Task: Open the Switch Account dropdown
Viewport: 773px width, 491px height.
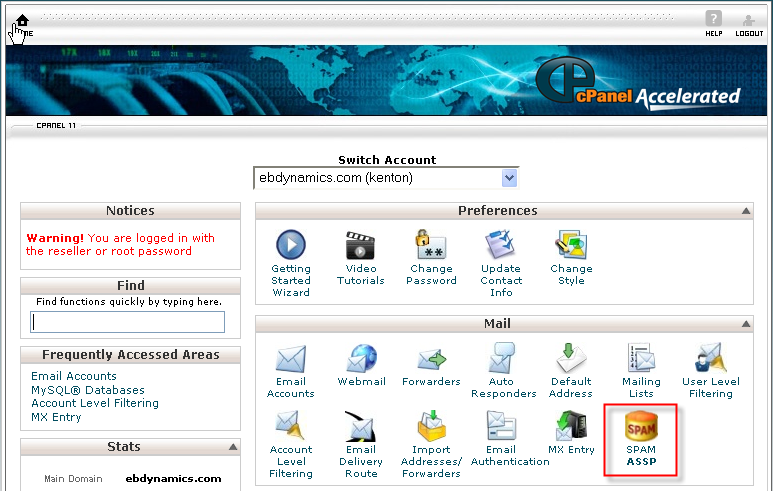Action: 509,178
